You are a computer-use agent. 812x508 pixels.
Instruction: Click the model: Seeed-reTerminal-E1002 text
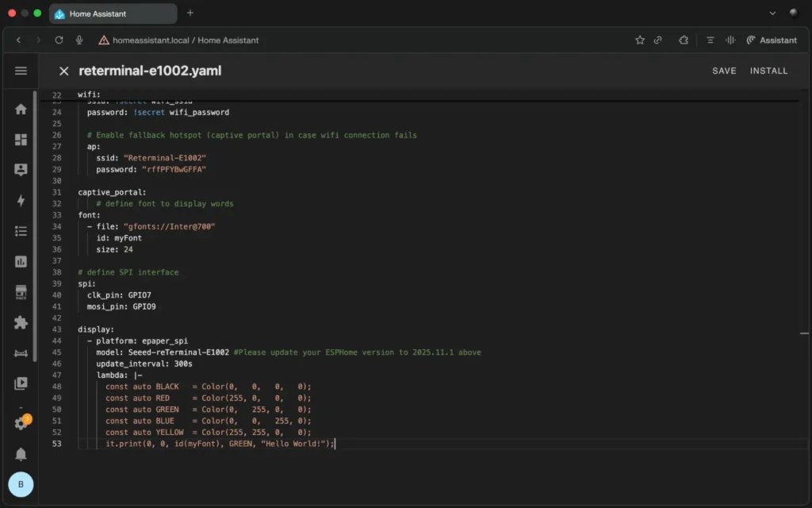[163, 352]
